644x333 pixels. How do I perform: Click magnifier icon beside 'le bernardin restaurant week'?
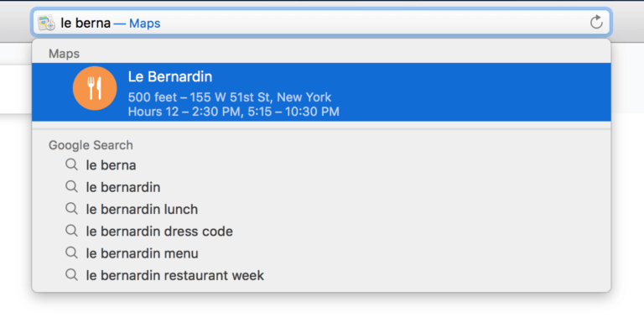(x=71, y=274)
